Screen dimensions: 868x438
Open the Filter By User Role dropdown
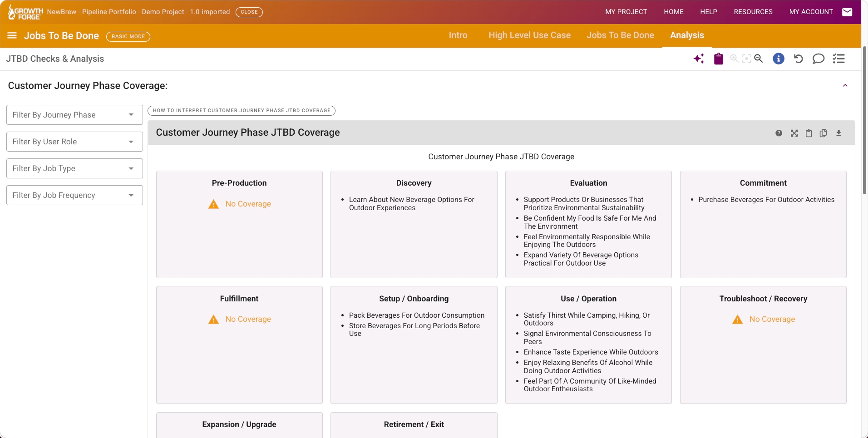click(74, 142)
